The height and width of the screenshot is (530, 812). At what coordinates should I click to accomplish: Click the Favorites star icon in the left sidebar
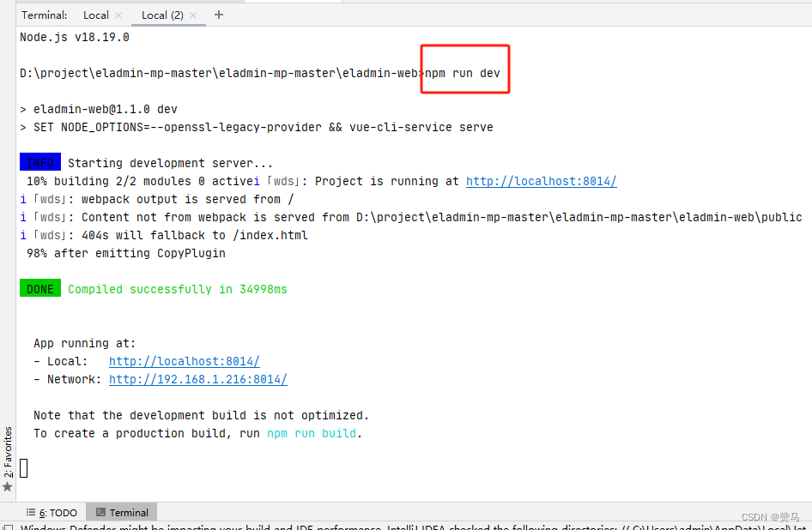pyautogui.click(x=8, y=485)
